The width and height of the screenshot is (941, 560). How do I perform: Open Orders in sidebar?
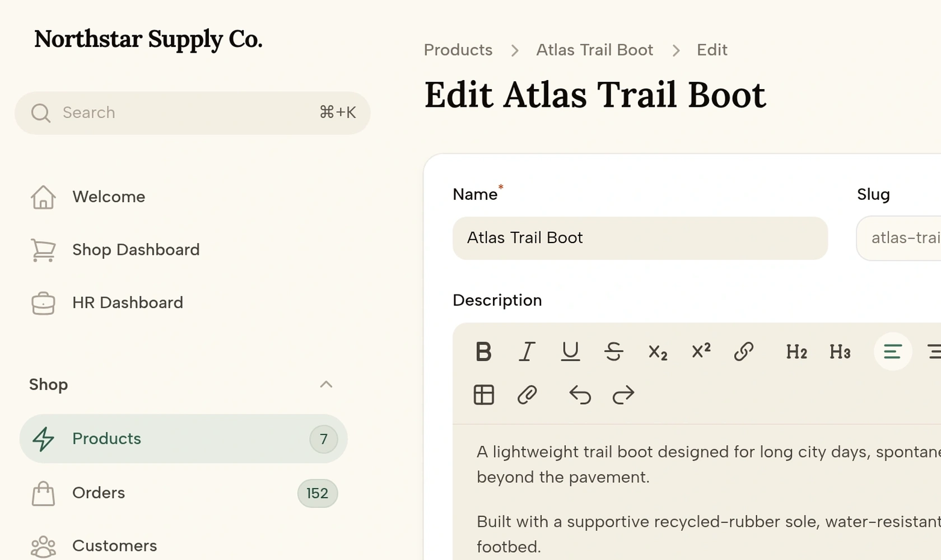point(184,493)
